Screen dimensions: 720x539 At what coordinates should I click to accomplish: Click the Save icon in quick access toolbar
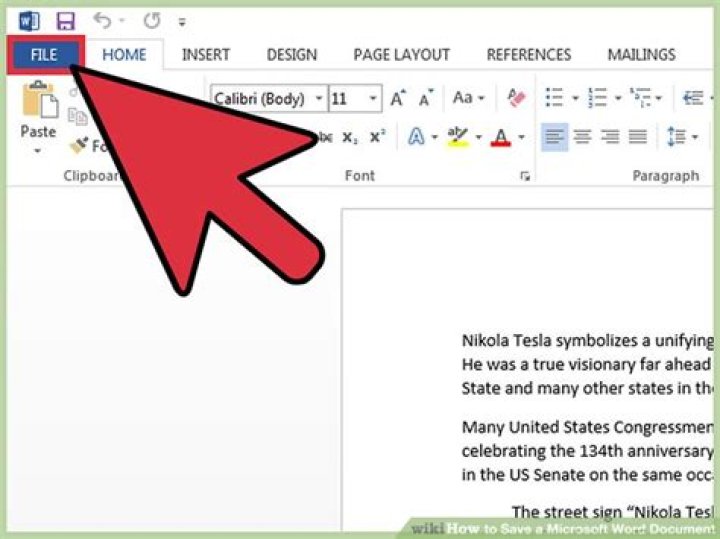coord(65,21)
